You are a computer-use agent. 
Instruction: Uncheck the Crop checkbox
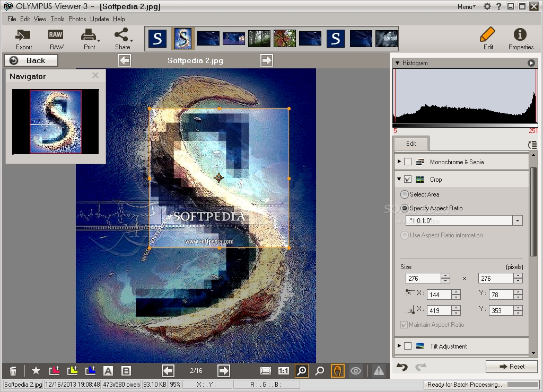click(408, 179)
